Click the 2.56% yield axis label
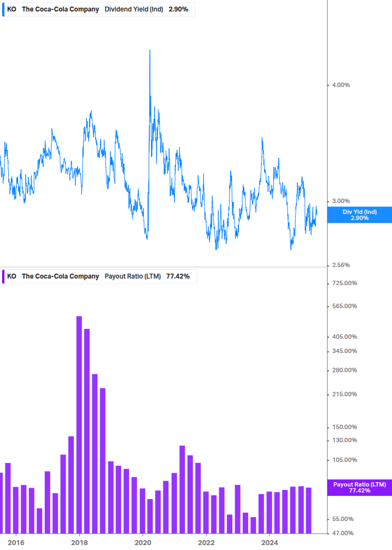Image resolution: width=392 pixels, height=550 pixels. pos(341,265)
